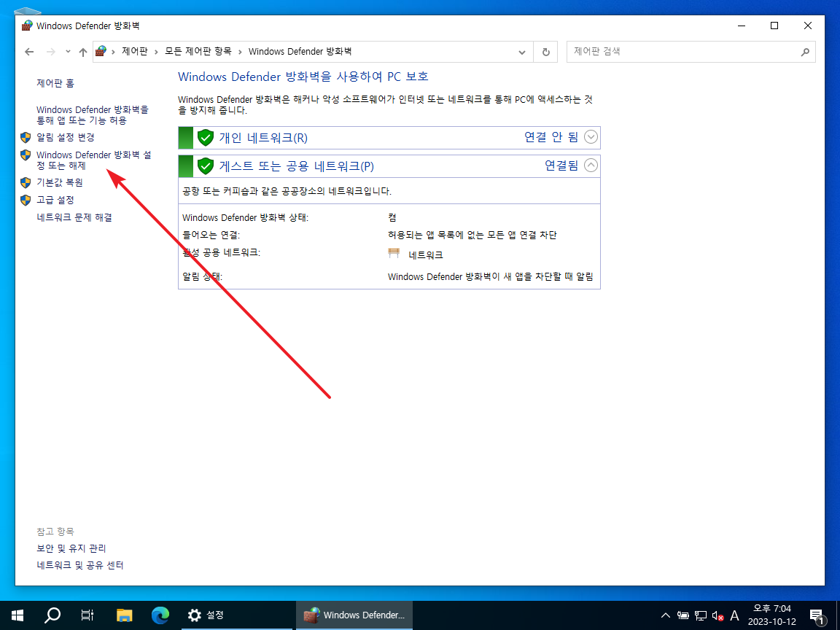840x630 pixels.
Task: Click the IME language indicator A
Action: [x=734, y=615]
